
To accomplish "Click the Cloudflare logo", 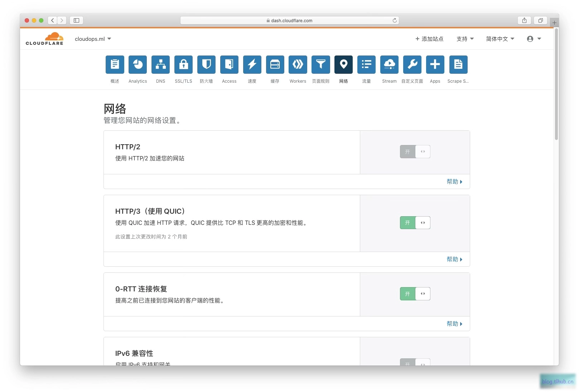I will tap(44, 39).
